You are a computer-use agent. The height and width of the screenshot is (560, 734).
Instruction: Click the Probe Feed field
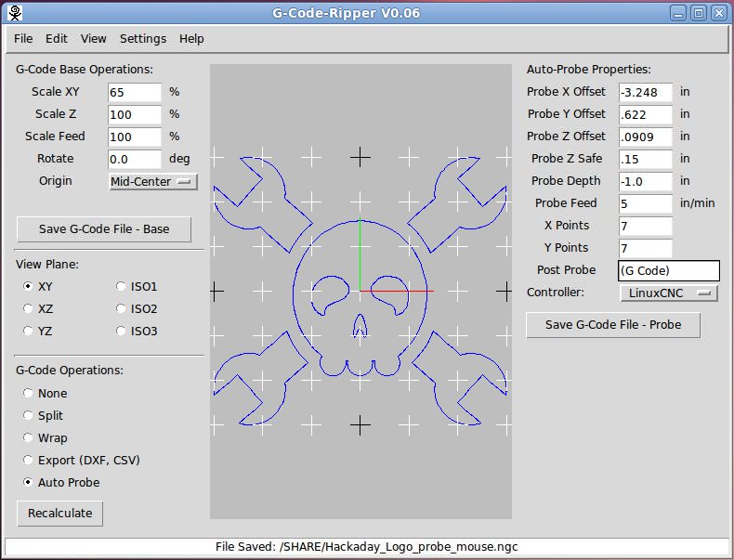click(x=646, y=203)
